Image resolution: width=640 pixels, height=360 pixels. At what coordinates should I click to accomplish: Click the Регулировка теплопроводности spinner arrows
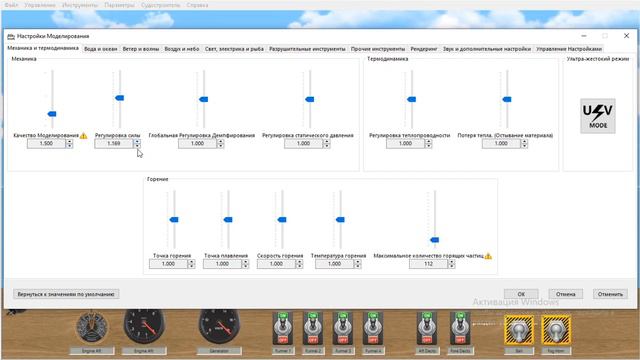pyautogui.click(x=428, y=144)
